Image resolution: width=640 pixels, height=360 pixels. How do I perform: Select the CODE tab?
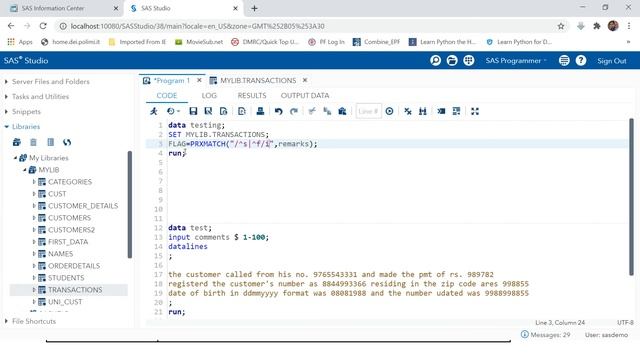(167, 95)
